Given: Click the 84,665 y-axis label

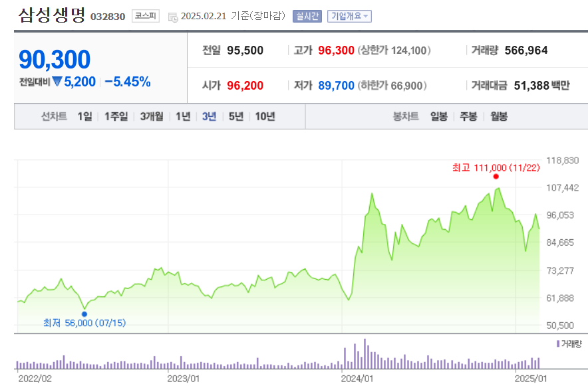Looking at the screenshot, I should point(560,242).
